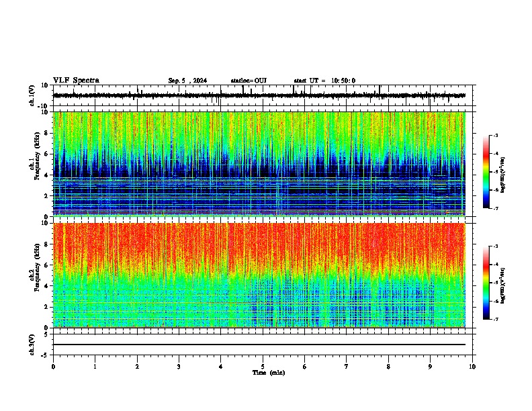
Task: Click the "3" tick on the time axis
Action: [x=179, y=367]
